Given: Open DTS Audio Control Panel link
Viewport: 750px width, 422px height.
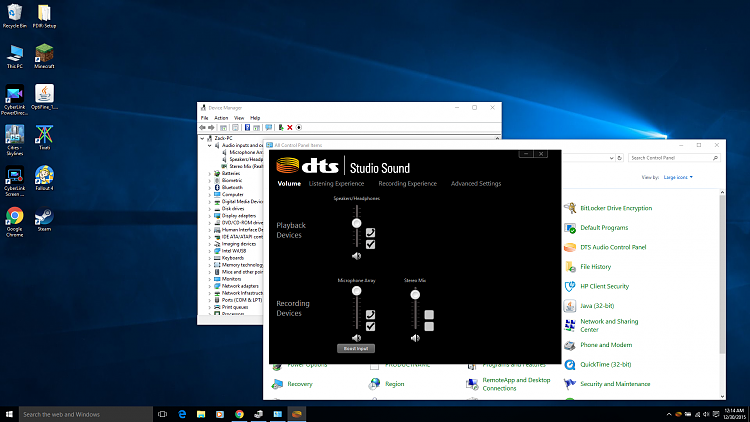Looking at the screenshot, I should point(613,247).
